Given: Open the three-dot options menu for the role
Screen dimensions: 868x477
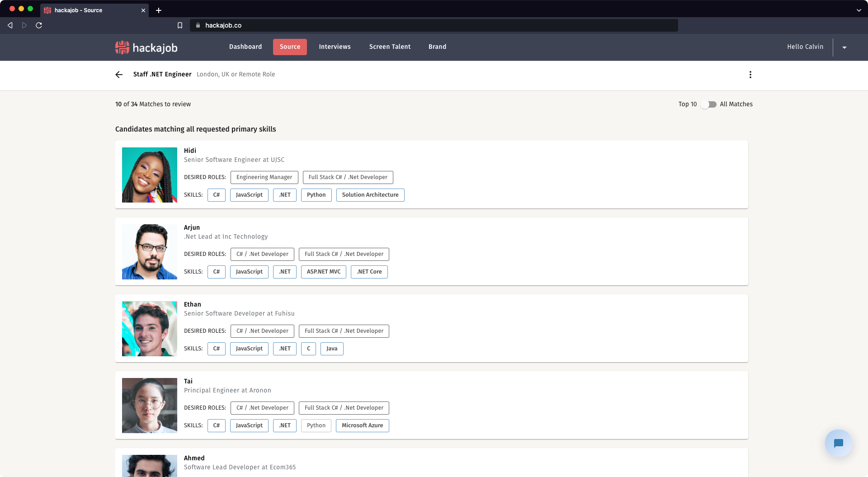Looking at the screenshot, I should 750,75.
